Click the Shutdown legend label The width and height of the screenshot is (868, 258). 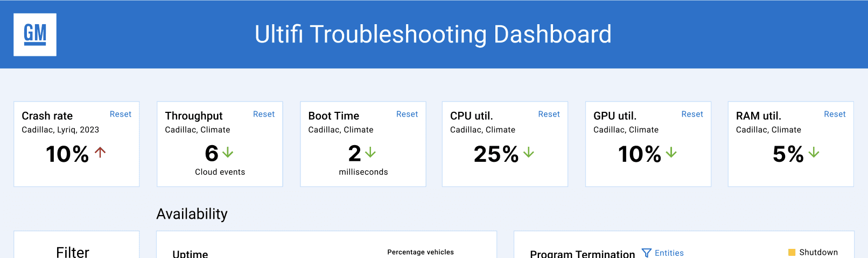(x=818, y=252)
